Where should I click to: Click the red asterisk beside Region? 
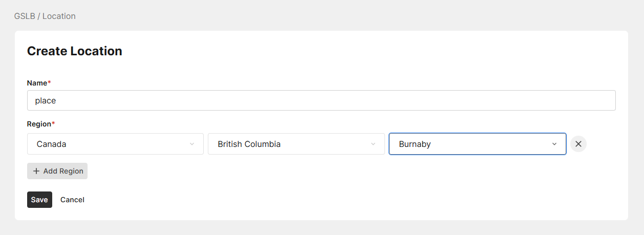coord(53,123)
